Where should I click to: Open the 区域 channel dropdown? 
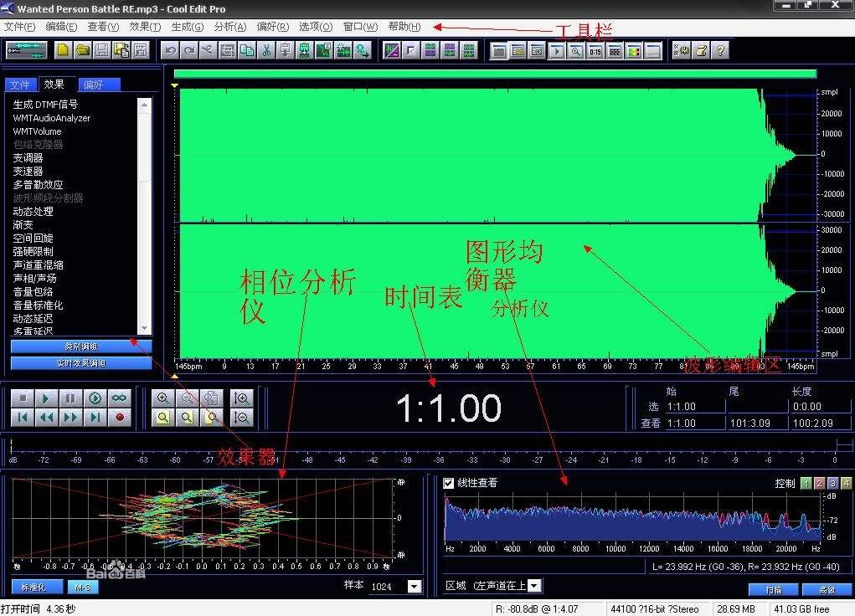click(534, 586)
